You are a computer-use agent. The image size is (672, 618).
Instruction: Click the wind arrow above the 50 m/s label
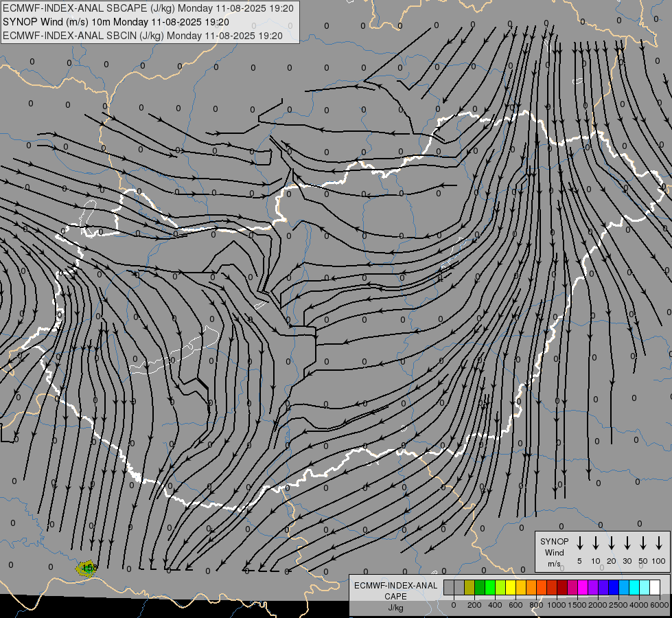(x=643, y=542)
